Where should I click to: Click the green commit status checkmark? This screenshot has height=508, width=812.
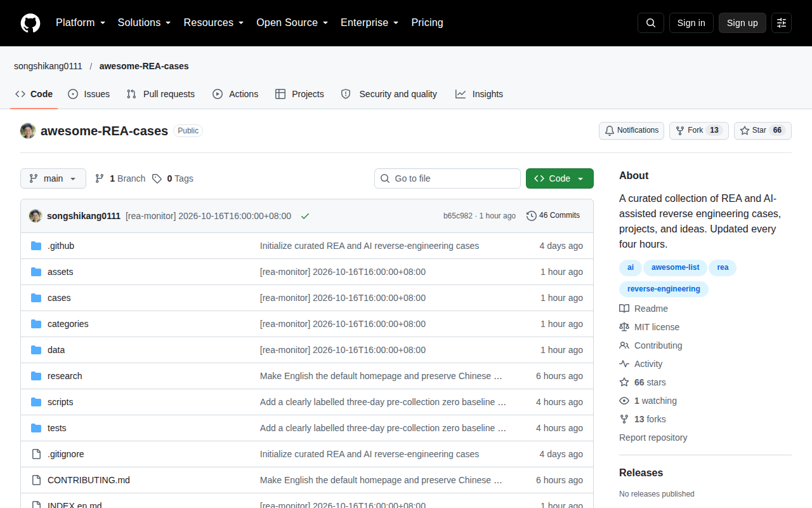click(x=305, y=216)
